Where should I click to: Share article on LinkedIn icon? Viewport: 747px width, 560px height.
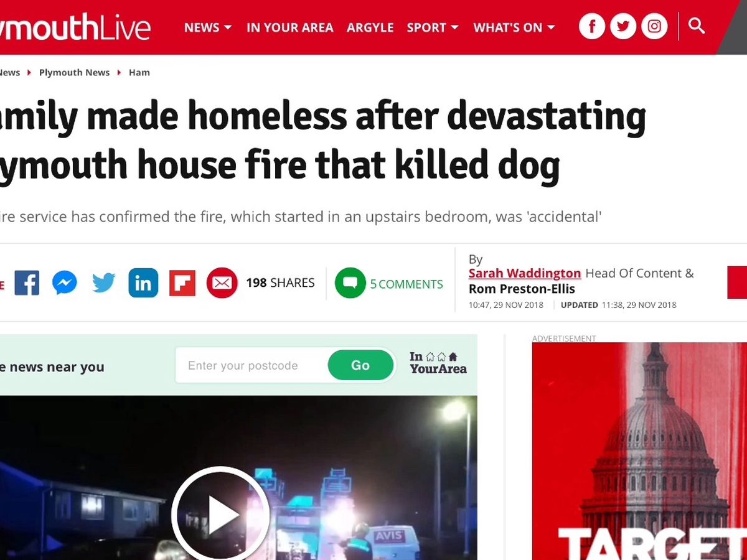click(143, 283)
